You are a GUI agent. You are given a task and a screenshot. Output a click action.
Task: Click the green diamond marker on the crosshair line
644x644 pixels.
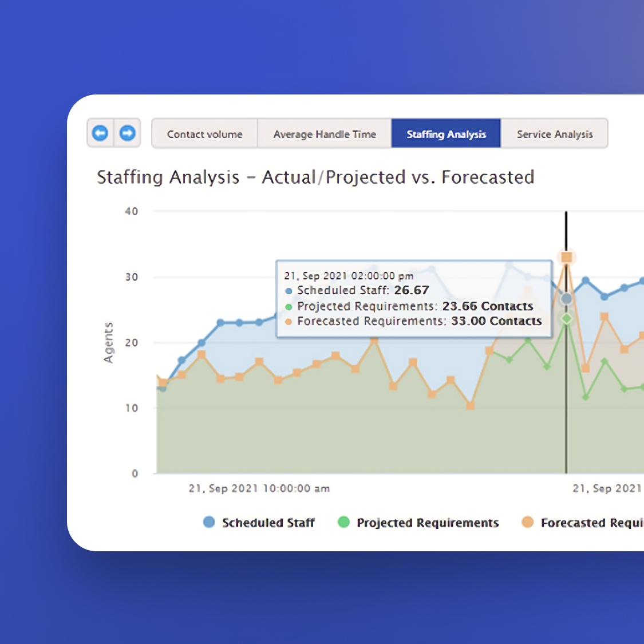point(566,318)
